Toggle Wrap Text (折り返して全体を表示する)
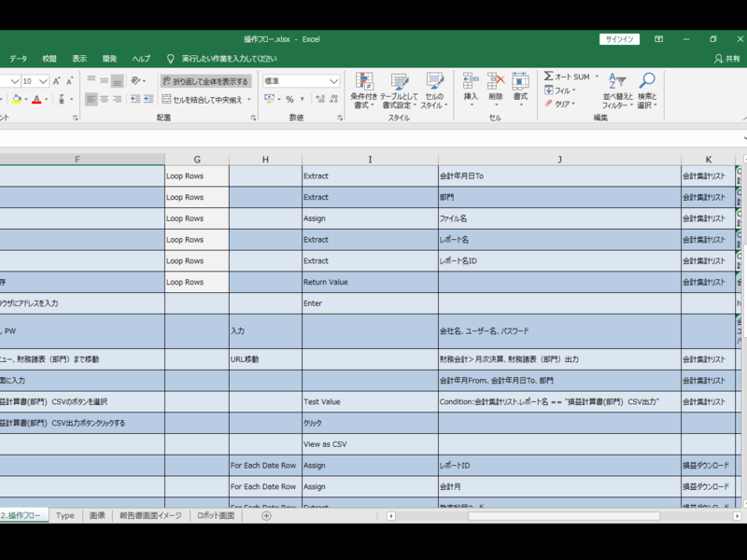 click(x=207, y=82)
